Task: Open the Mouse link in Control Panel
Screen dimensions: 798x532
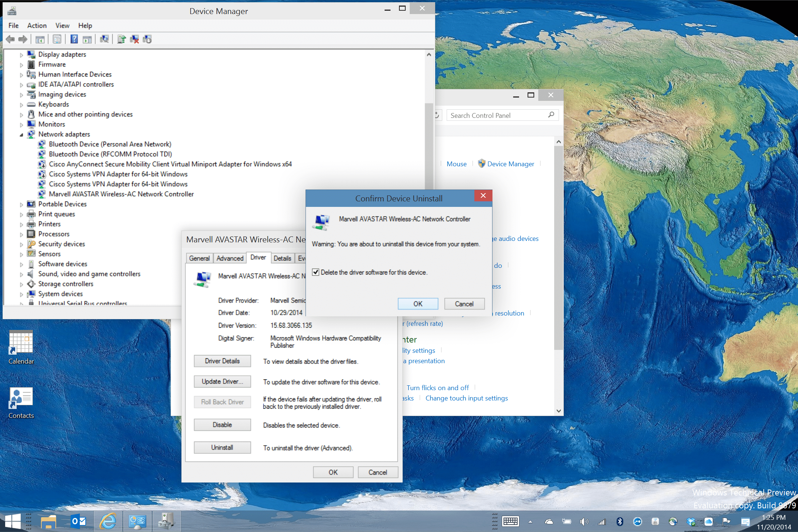Action: point(457,164)
